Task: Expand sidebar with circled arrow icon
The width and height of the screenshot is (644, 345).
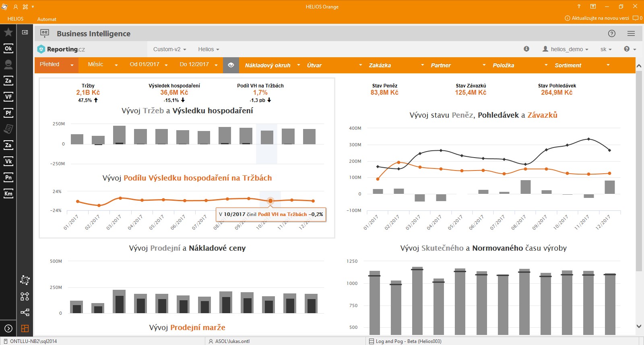Action: click(x=8, y=328)
